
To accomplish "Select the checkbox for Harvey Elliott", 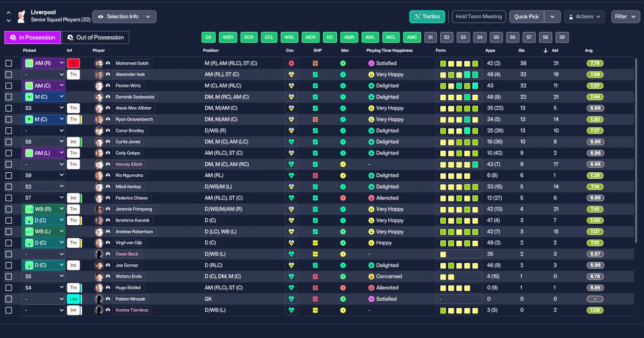I will 9,164.
